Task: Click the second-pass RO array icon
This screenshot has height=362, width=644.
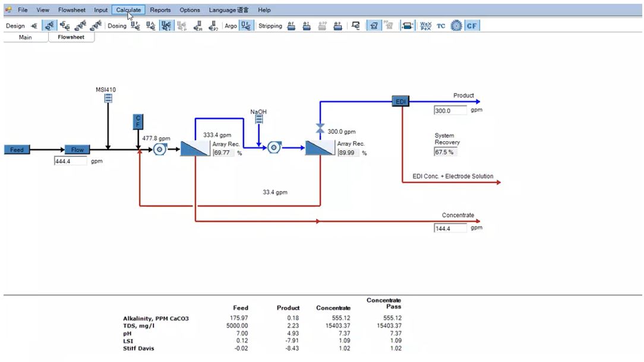Action: [x=320, y=148]
